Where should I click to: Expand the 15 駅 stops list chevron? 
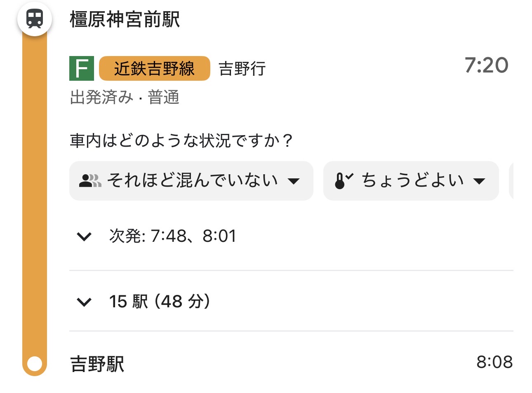coord(84,302)
